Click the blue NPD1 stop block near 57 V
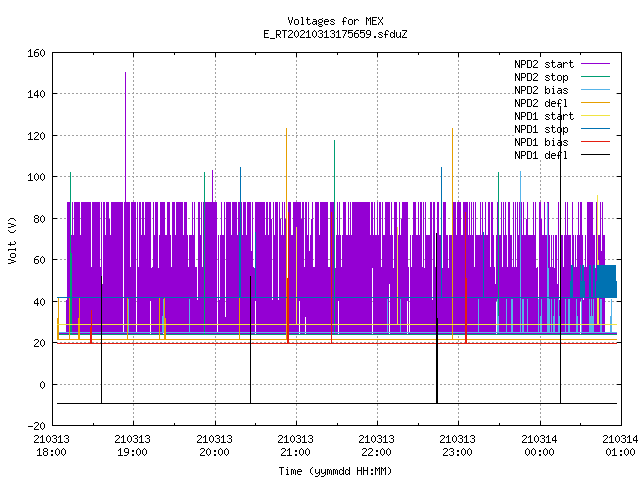 click(x=607, y=281)
